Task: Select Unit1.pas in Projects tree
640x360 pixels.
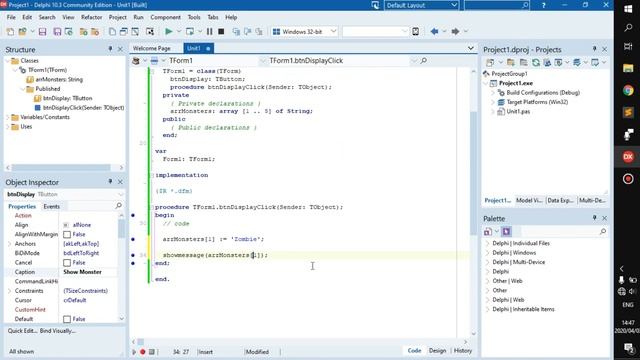Action: [x=518, y=111]
